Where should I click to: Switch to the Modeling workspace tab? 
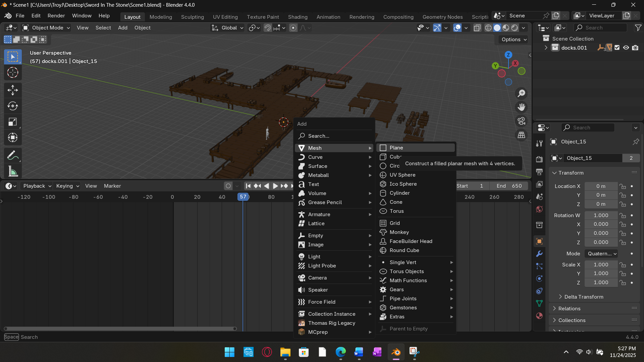tap(161, 17)
